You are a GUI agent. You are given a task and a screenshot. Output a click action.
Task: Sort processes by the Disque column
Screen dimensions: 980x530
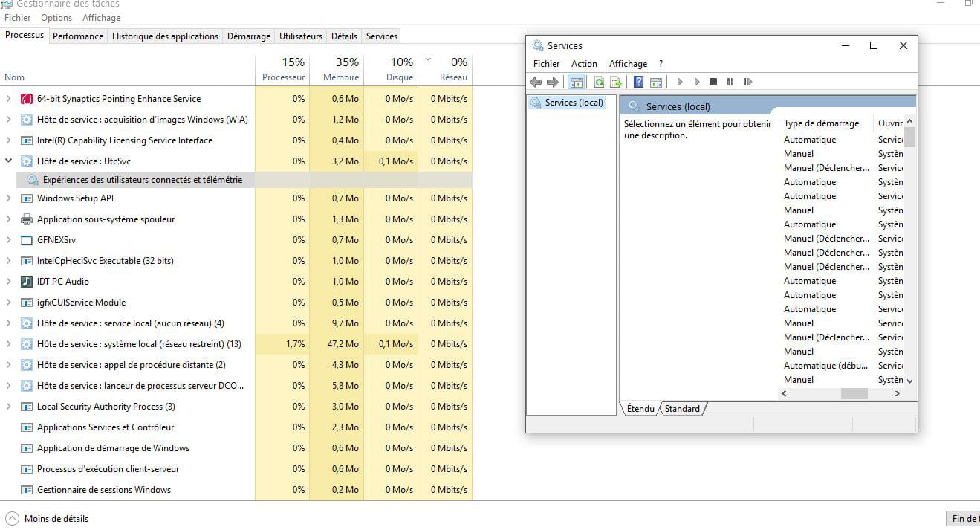[x=392, y=69]
